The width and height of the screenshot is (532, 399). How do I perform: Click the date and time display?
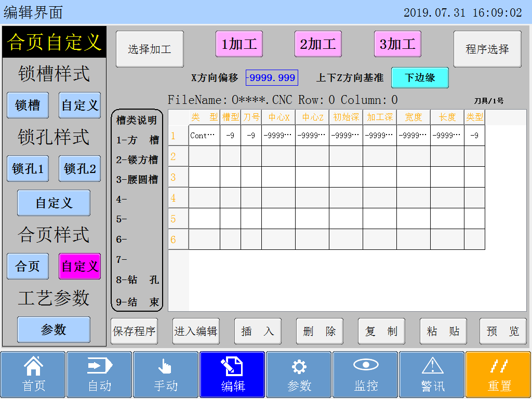coord(463,13)
